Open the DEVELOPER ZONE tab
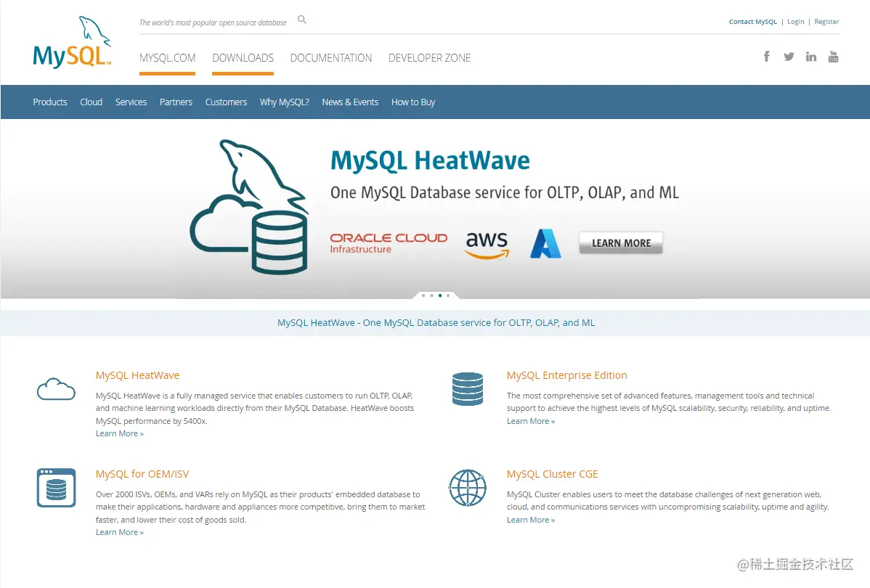This screenshot has height=588, width=870. click(429, 58)
